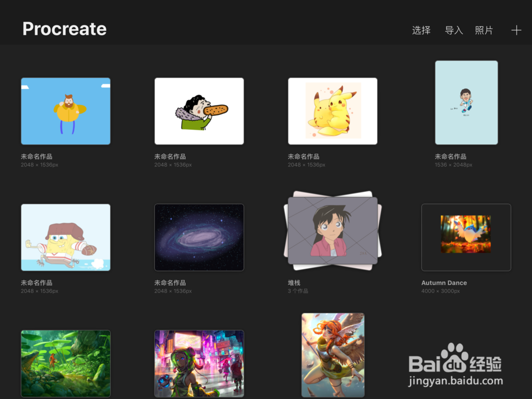Tap 选择 to select artworks
Viewport: 532px width, 399px height.
click(x=421, y=30)
